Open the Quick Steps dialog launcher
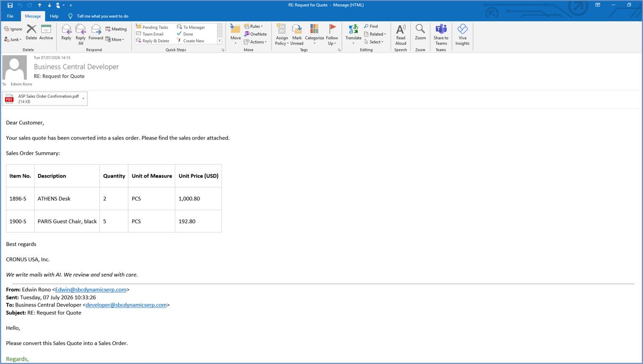This screenshot has height=364, width=643. click(x=223, y=50)
